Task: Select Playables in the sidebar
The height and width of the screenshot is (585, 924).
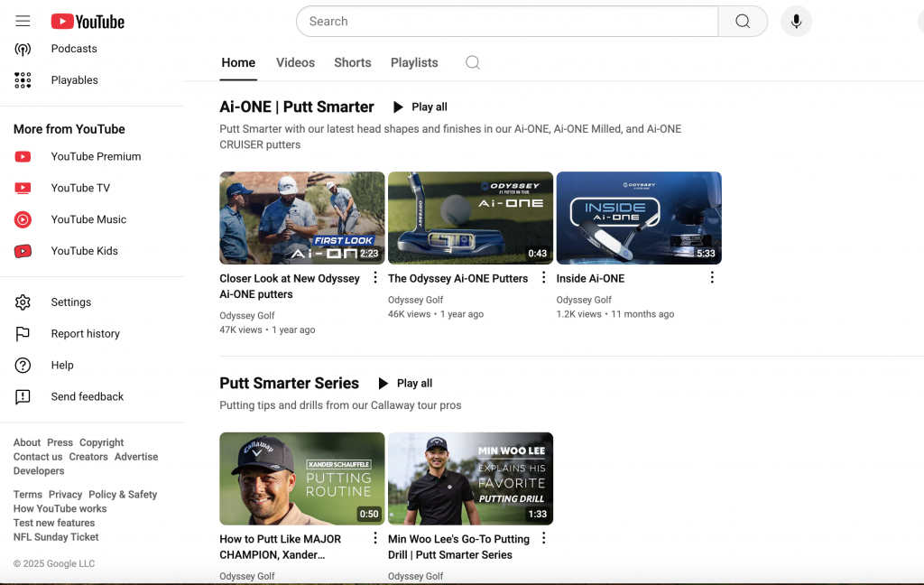Action: [x=75, y=80]
